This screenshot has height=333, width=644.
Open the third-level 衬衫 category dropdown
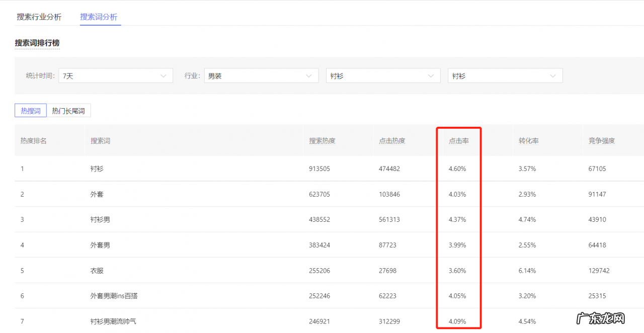(x=505, y=76)
